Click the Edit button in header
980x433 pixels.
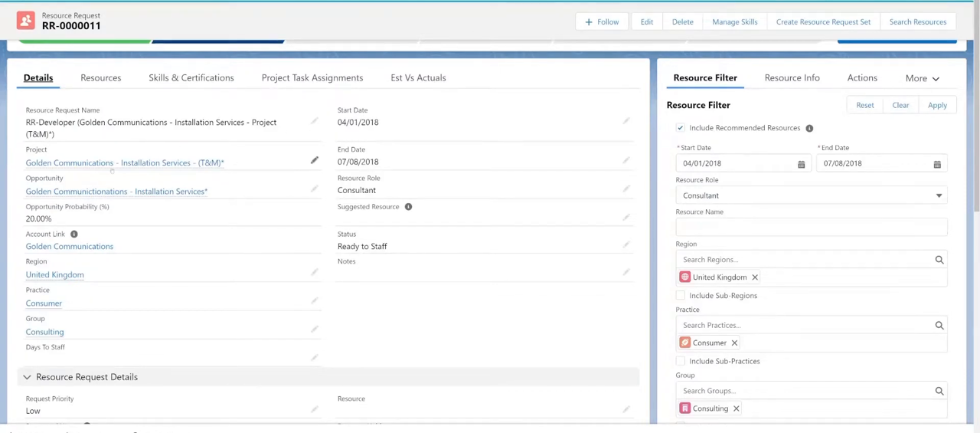(x=647, y=21)
